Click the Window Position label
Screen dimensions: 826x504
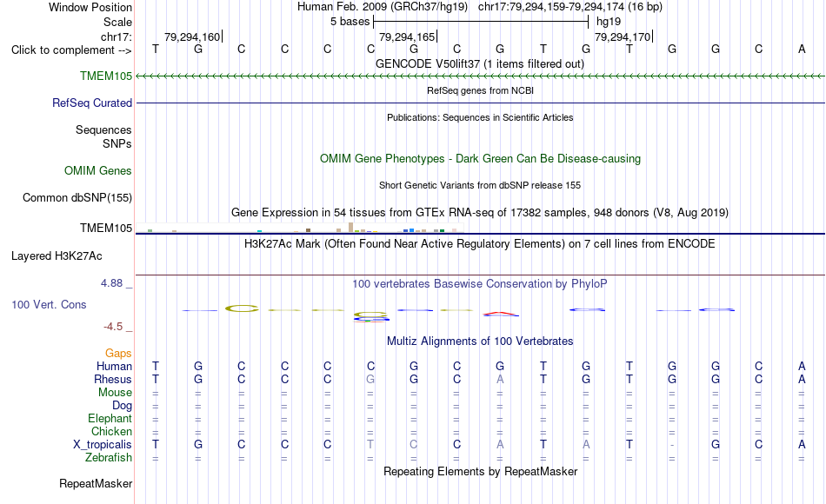pos(90,7)
